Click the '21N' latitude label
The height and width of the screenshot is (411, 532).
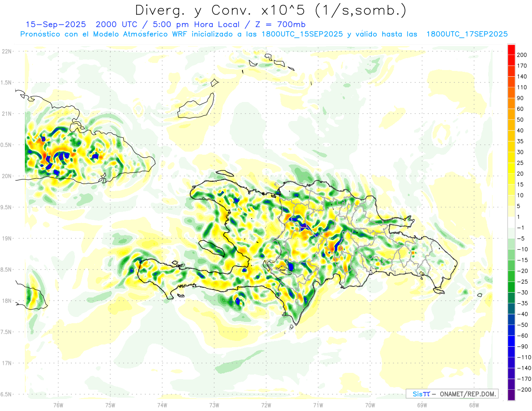tap(6, 114)
